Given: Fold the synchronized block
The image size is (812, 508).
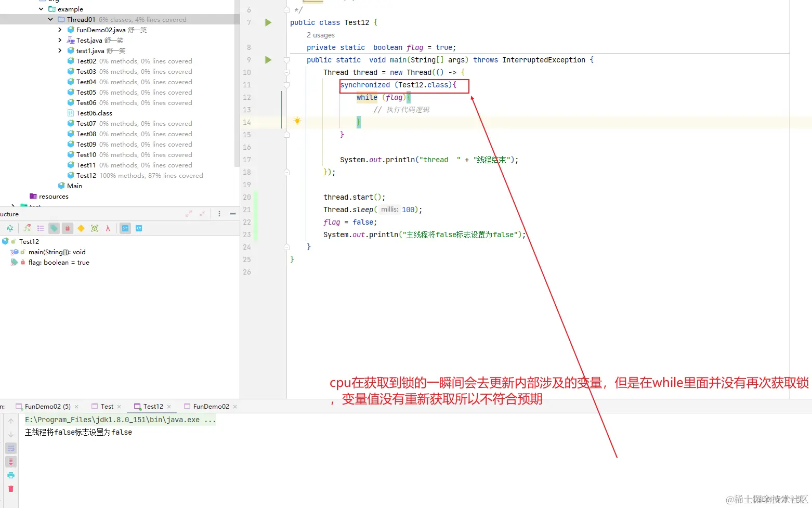Looking at the screenshot, I should pyautogui.click(x=286, y=85).
